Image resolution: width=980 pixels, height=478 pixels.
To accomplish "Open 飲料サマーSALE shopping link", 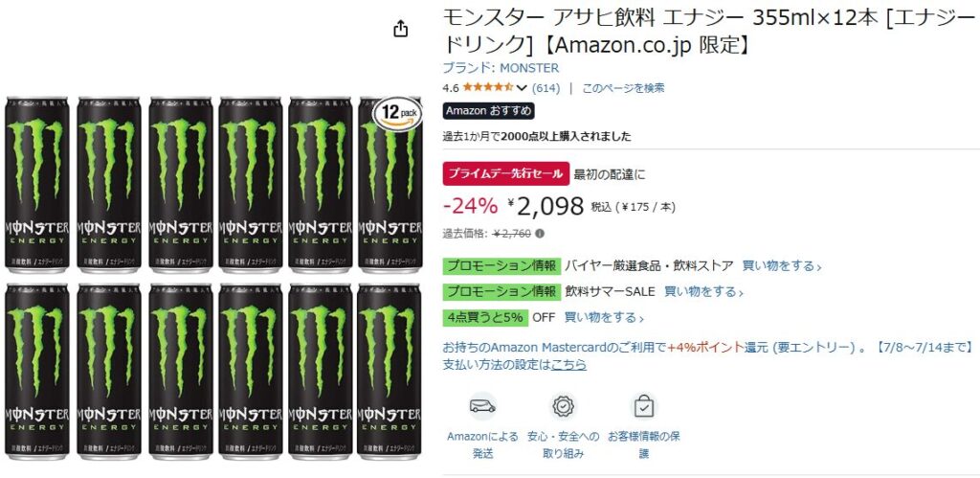I will click(x=703, y=291).
